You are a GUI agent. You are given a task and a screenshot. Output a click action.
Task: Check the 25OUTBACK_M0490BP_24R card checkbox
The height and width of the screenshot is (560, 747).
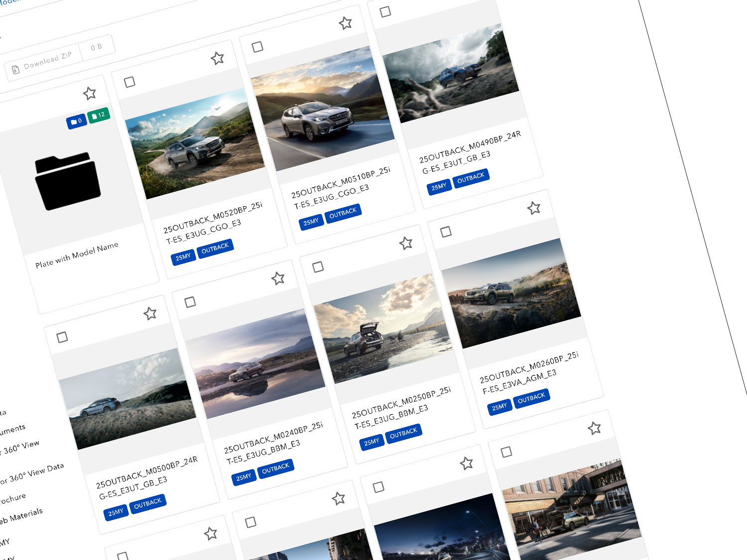coord(385,11)
